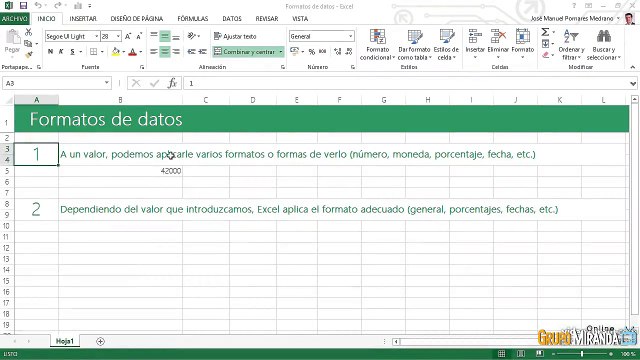Switch to the DATOS tab

[x=232, y=19]
